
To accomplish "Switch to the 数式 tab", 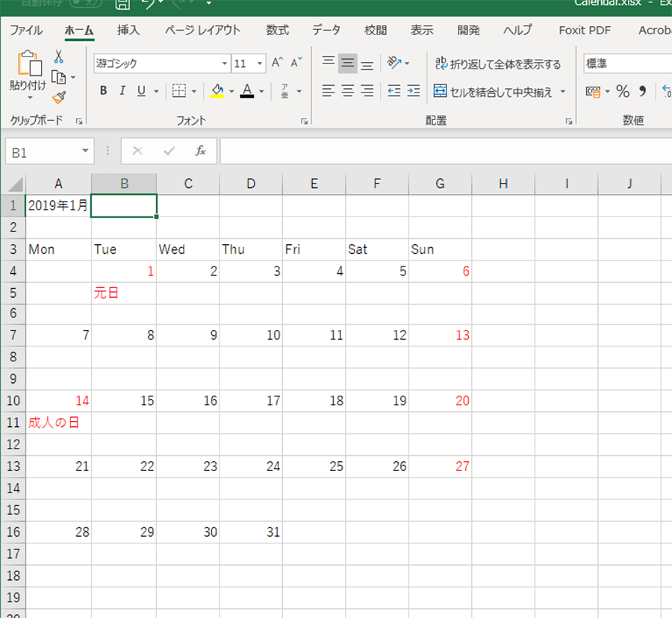I will coord(277,31).
